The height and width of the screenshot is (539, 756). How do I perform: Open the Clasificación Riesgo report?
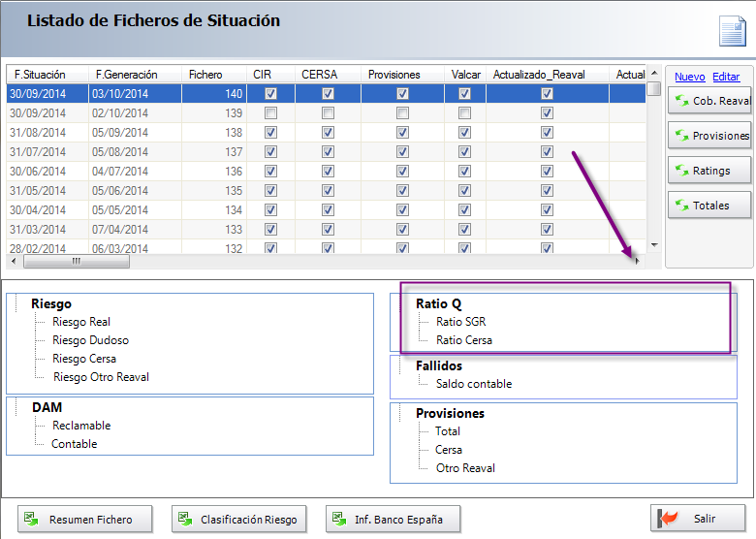(x=239, y=520)
